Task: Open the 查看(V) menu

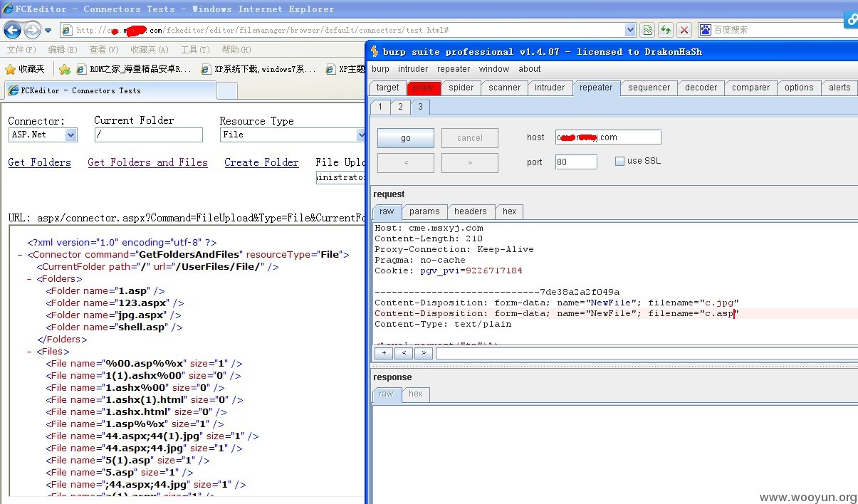Action: [104, 50]
